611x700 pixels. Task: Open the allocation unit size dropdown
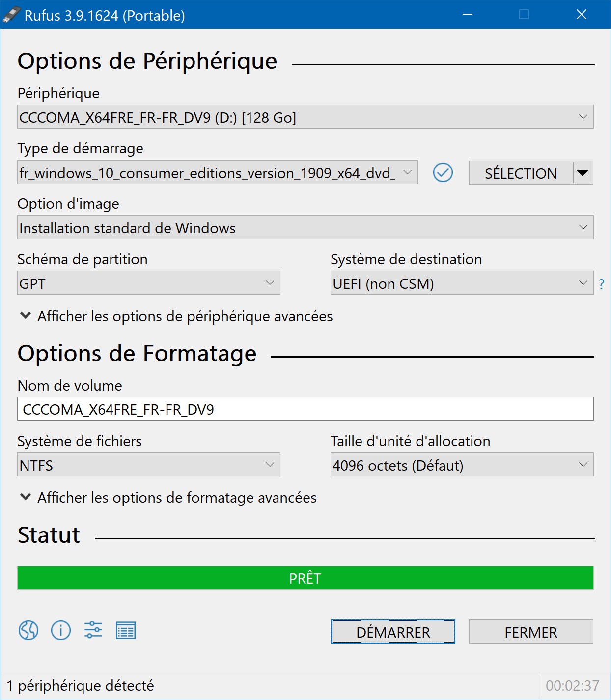point(462,465)
